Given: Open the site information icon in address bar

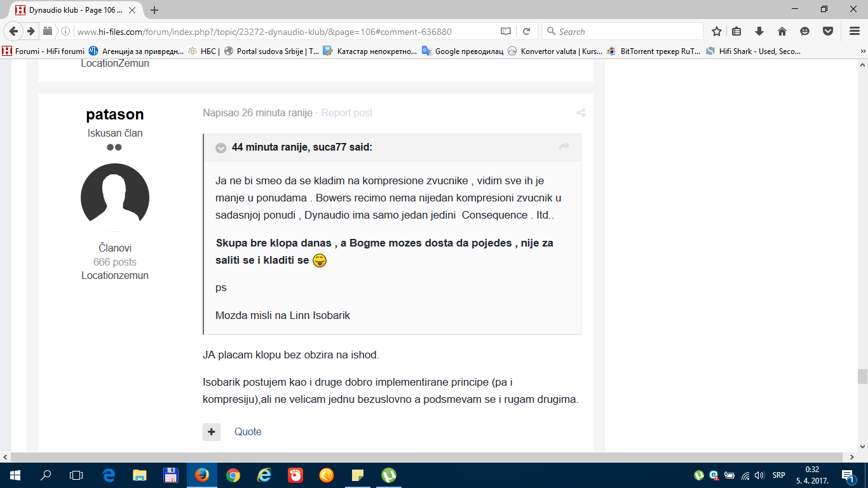Looking at the screenshot, I should [x=65, y=31].
